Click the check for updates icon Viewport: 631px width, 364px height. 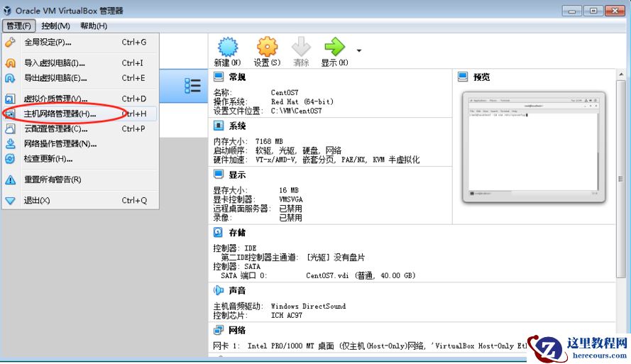[x=10, y=159]
